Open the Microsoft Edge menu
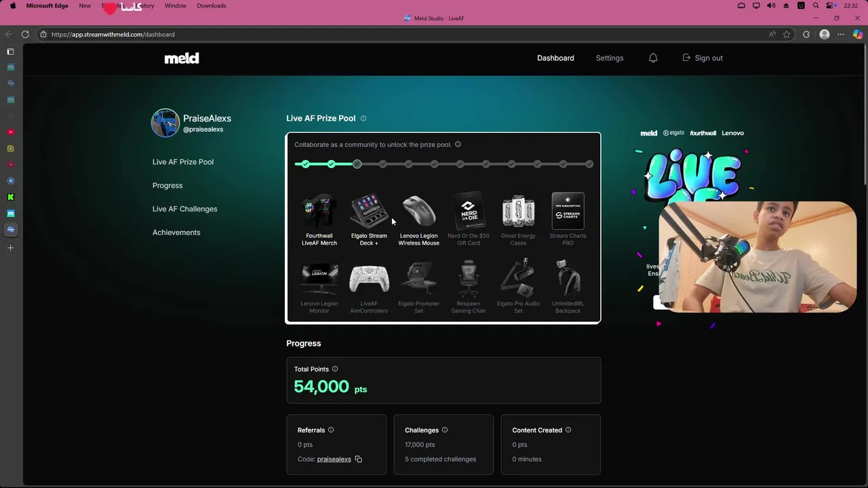This screenshot has height=488, width=868. (x=47, y=5)
